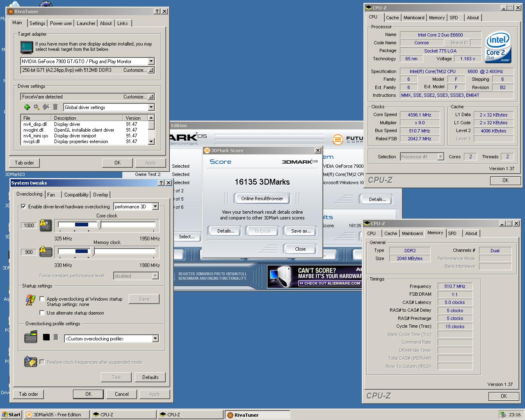Click the grayed plug icon in Driver settings
The width and height of the screenshot is (525, 420).
tap(46, 107)
